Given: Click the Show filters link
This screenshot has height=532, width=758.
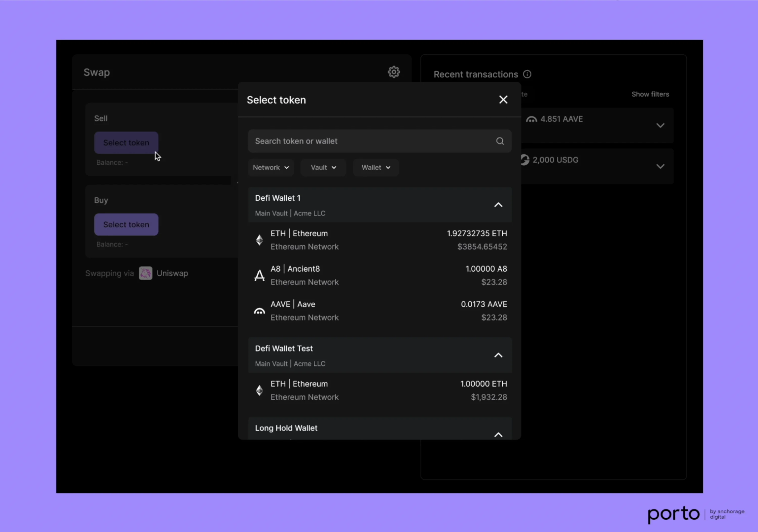Looking at the screenshot, I should coord(650,94).
